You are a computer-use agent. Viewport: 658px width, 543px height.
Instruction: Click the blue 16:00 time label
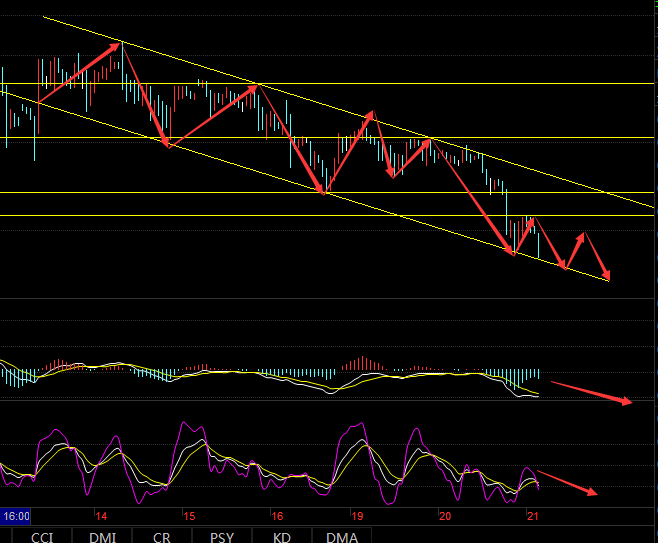click(x=16, y=516)
